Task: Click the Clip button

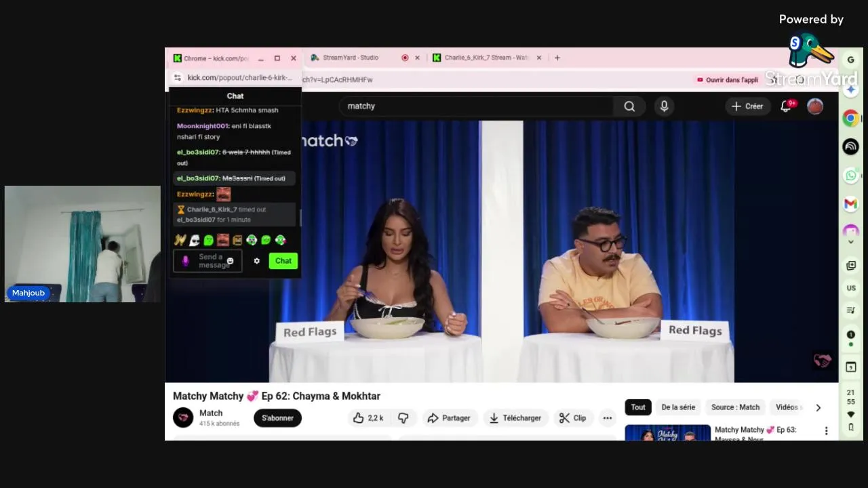Action: [x=573, y=418]
